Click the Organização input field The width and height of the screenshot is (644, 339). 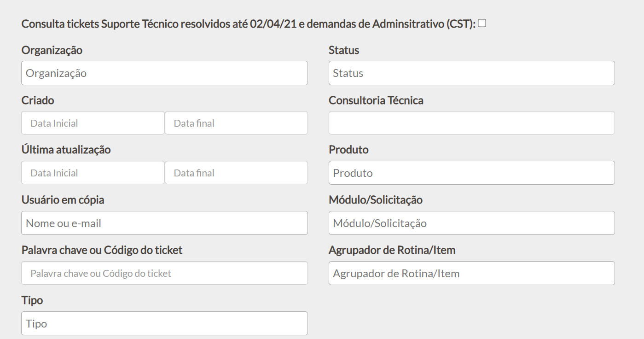click(163, 73)
